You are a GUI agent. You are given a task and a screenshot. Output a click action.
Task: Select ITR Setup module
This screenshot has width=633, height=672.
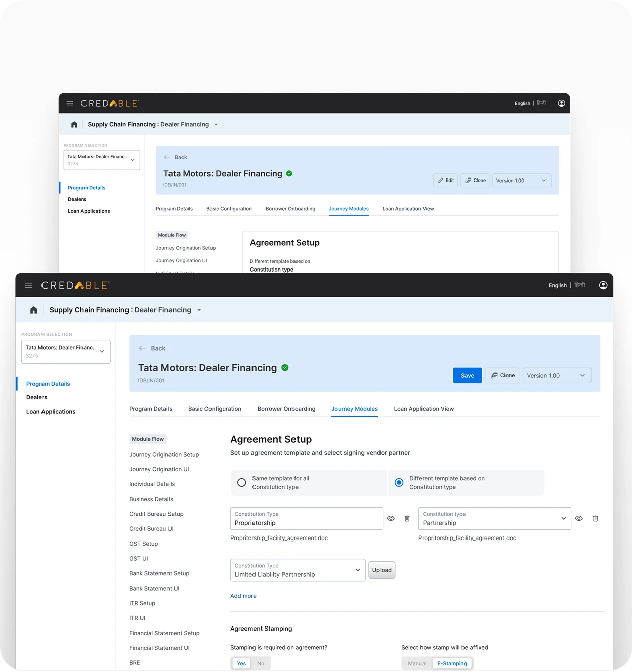(142, 603)
